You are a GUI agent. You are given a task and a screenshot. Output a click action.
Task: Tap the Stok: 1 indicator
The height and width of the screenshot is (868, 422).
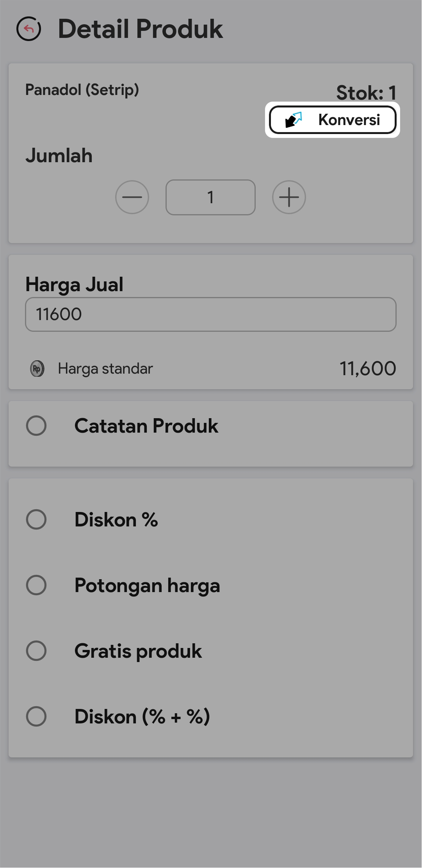coord(366,93)
